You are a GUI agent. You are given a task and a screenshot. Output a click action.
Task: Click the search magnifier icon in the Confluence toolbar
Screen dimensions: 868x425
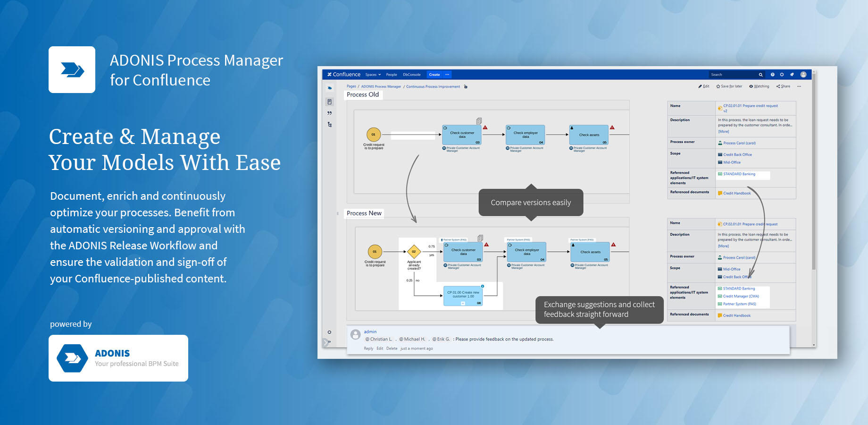pos(760,75)
